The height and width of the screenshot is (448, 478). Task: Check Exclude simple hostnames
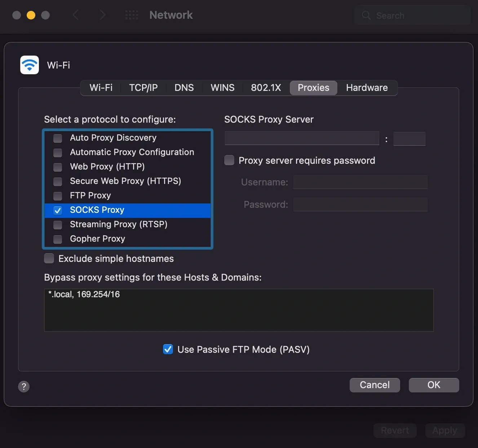coord(49,258)
